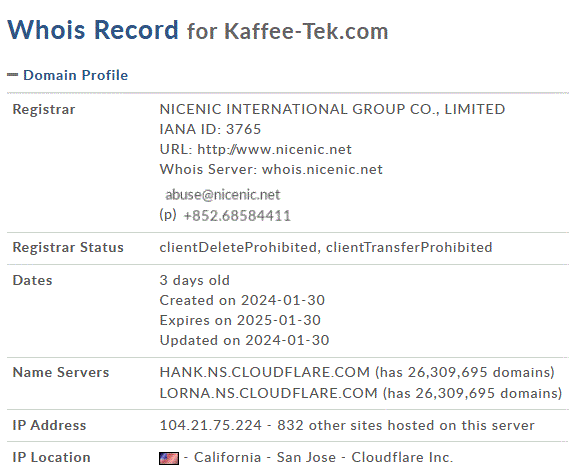Click the 'Expires on 2025-01-30' date line
Screen dimensions: 570x474
coord(240,320)
